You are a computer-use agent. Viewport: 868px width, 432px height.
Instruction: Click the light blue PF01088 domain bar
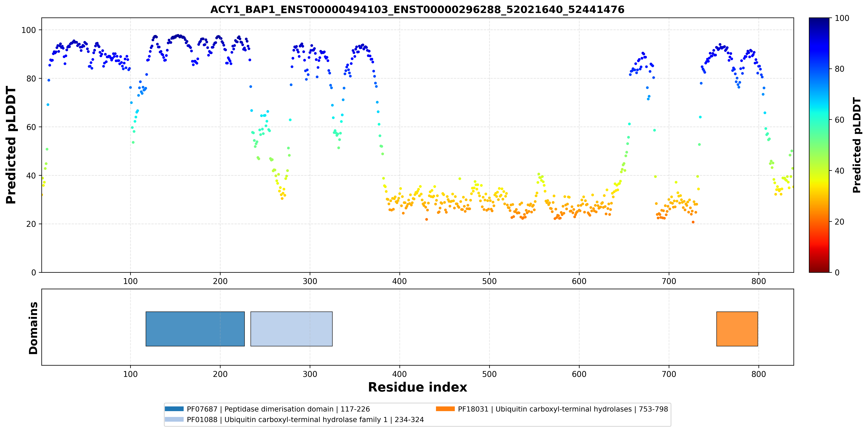point(291,329)
